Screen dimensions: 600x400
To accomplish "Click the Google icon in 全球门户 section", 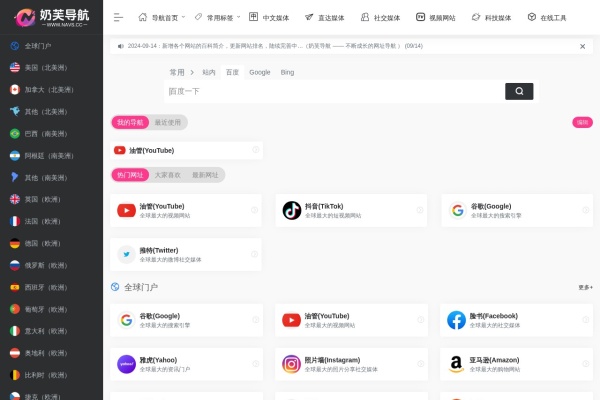I will [126, 320].
